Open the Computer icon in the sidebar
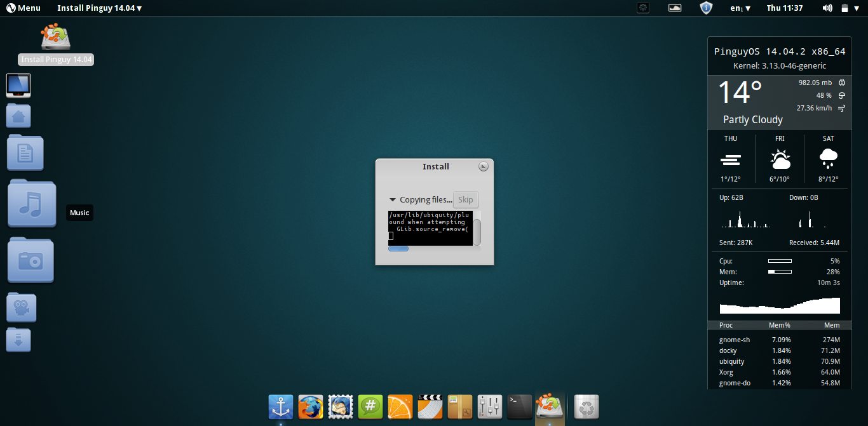The width and height of the screenshot is (868, 426). click(x=18, y=85)
